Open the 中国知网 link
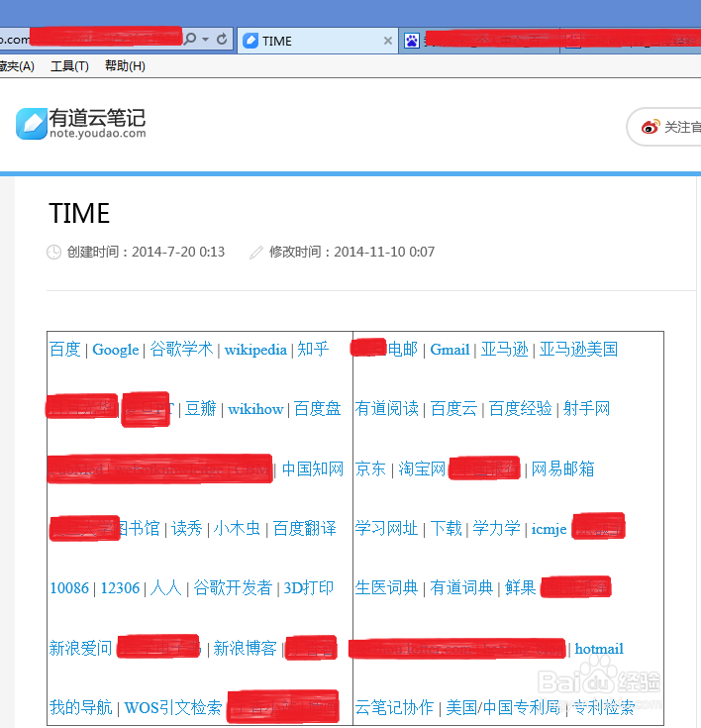The height and width of the screenshot is (728, 701). click(x=313, y=468)
